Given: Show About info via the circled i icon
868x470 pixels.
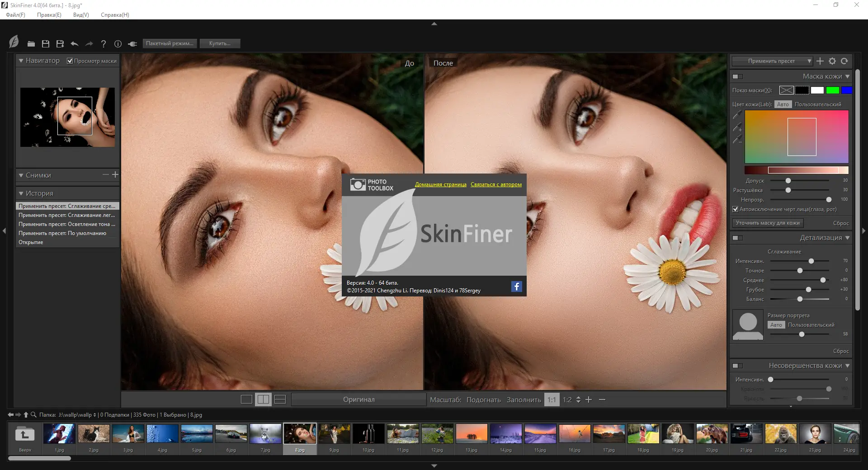Looking at the screenshot, I should pyautogui.click(x=118, y=44).
